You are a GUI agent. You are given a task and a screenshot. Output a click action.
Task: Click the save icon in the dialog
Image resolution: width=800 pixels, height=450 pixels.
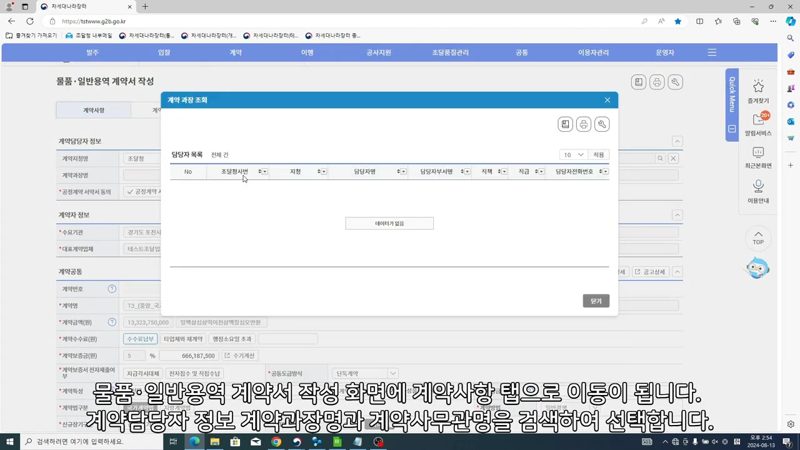565,124
